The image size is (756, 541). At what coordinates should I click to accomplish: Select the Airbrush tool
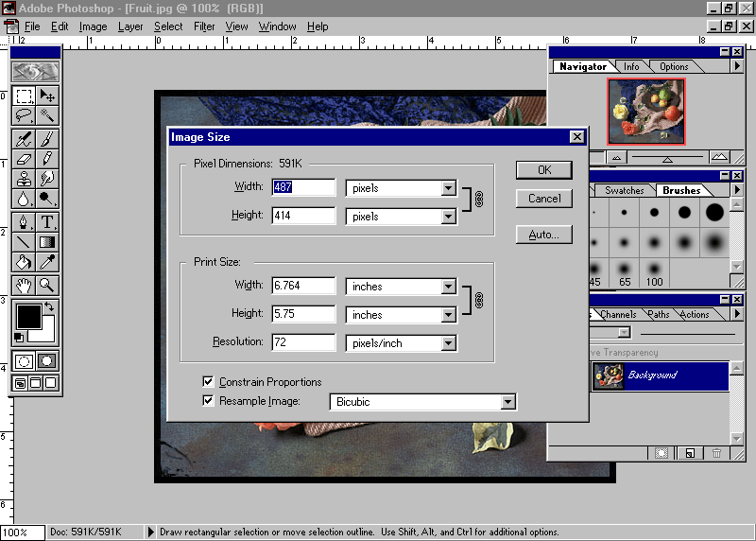tap(24, 139)
